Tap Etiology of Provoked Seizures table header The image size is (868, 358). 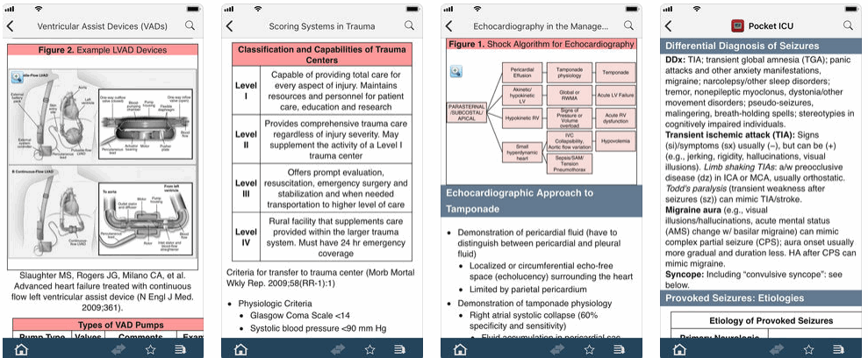[x=771, y=320]
